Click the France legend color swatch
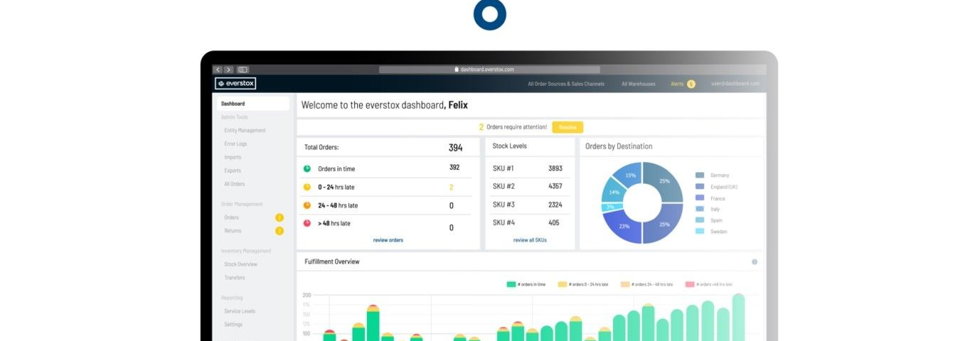The height and width of the screenshot is (341, 980). (700, 198)
